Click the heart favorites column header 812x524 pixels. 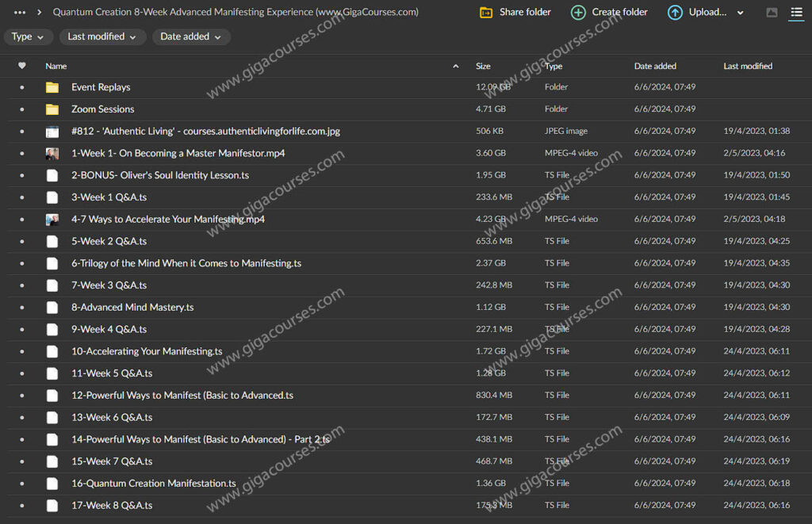point(22,66)
